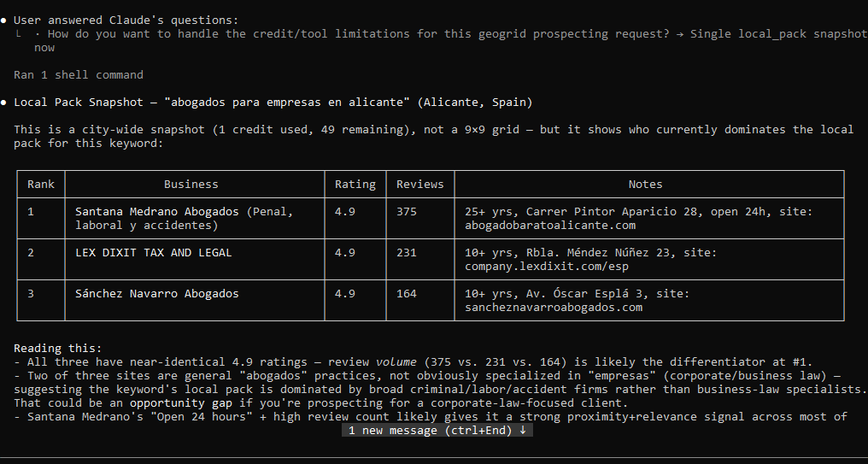This screenshot has height=464, width=868.
Task: Click the "Single local_pack snapshot" answer text
Action: click(779, 34)
